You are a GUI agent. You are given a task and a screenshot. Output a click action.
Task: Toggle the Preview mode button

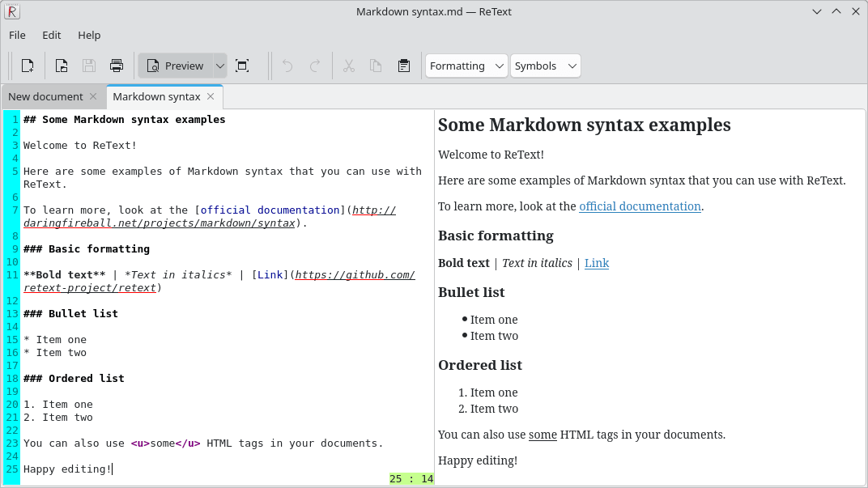pyautogui.click(x=177, y=66)
